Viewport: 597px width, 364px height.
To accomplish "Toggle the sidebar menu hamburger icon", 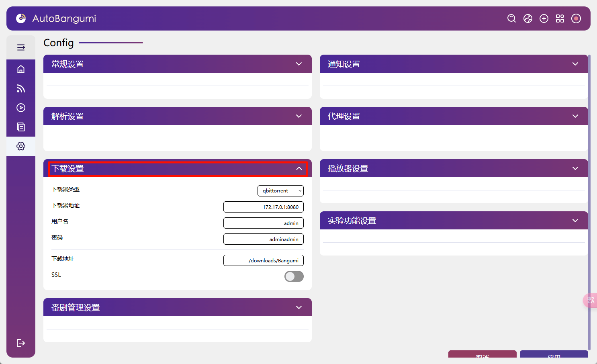I will click(x=21, y=47).
